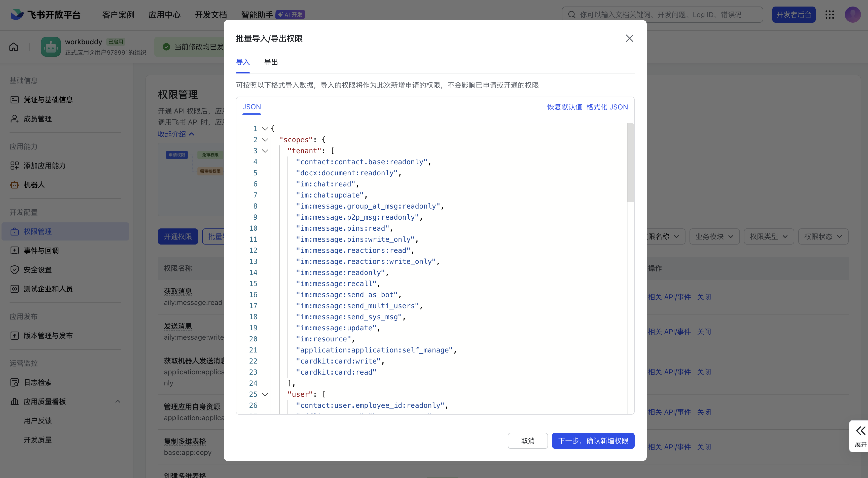The image size is (868, 478).
Task: Open the 业务模块 dropdown
Action: pos(714,236)
